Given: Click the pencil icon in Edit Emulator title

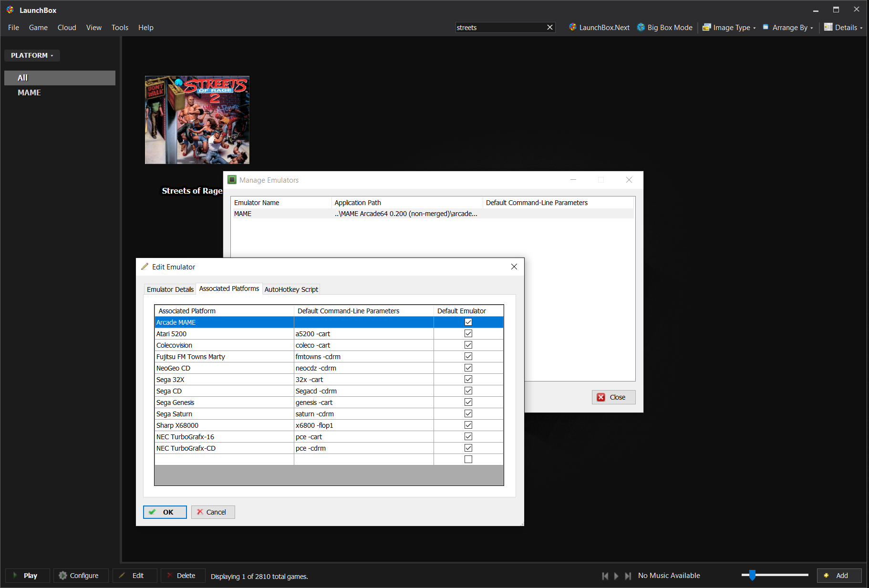Looking at the screenshot, I should pyautogui.click(x=145, y=267).
